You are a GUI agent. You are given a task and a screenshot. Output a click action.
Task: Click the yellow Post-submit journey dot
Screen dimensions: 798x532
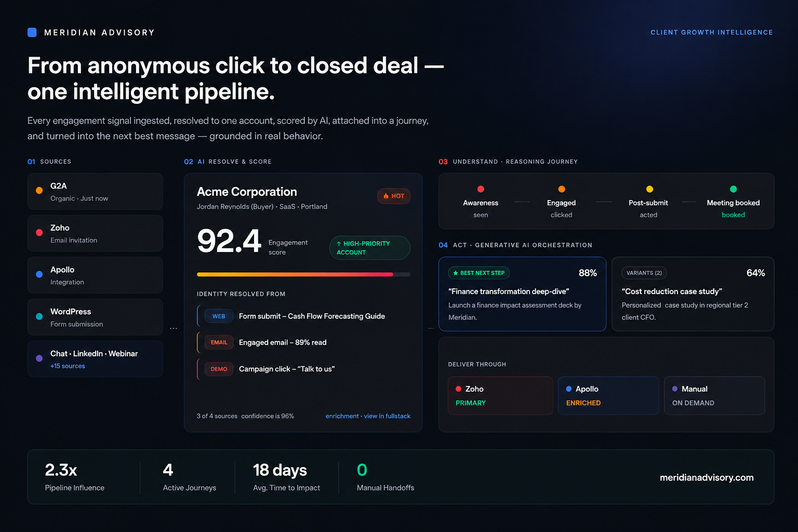point(649,189)
